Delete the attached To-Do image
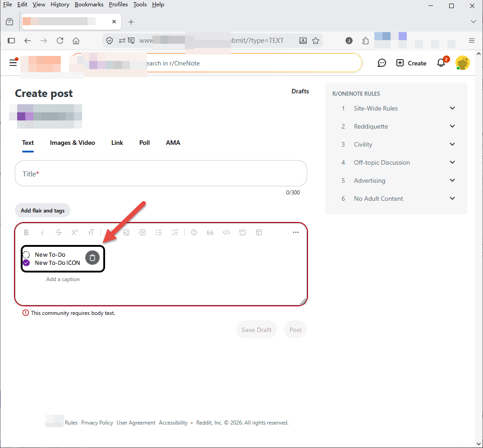 pyautogui.click(x=92, y=258)
